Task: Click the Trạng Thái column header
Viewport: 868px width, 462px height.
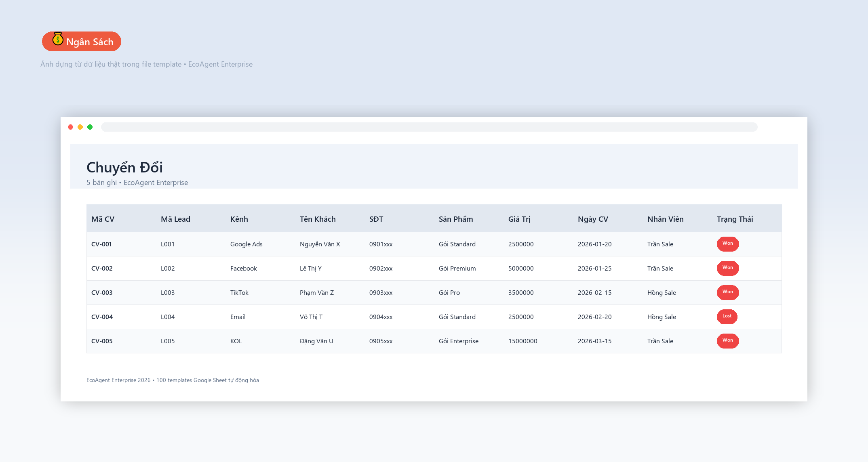Action: (x=735, y=219)
